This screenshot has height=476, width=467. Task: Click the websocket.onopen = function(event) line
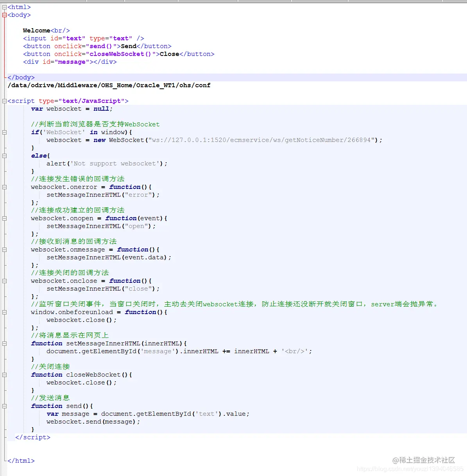coord(99,218)
